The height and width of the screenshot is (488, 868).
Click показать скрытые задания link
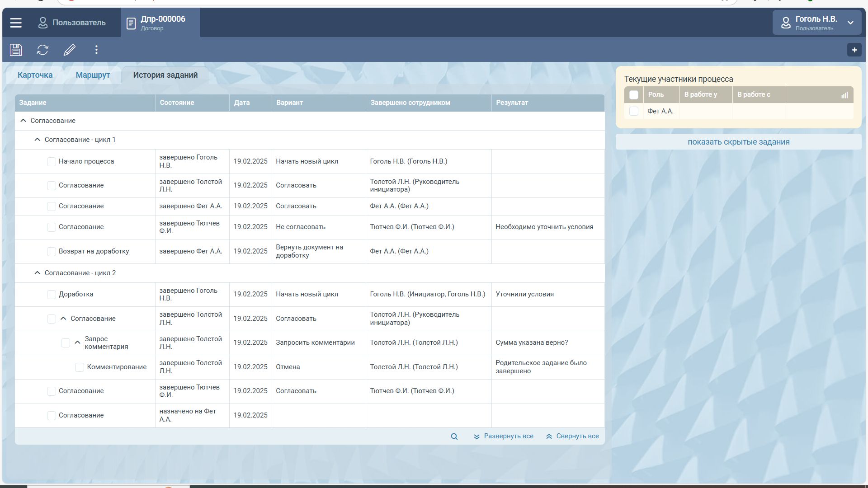pyautogui.click(x=738, y=142)
